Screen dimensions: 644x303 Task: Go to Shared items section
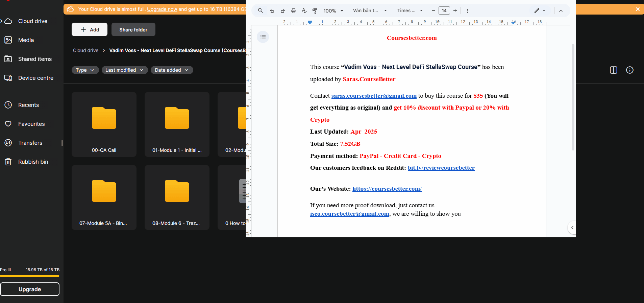click(x=34, y=59)
